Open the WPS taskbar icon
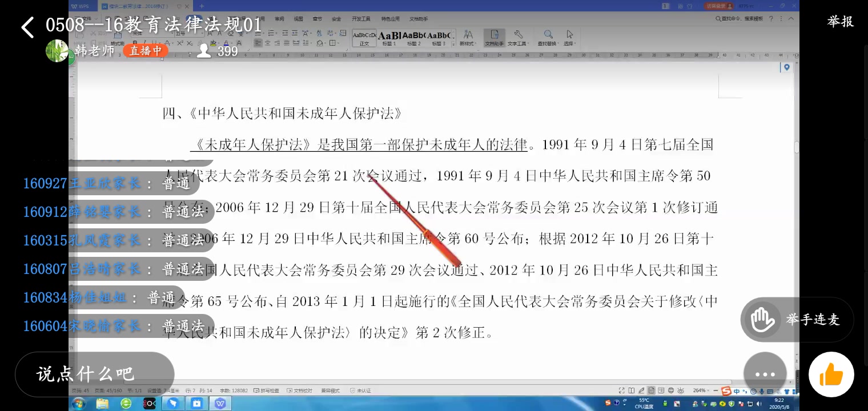868x411 pixels. (x=220, y=404)
